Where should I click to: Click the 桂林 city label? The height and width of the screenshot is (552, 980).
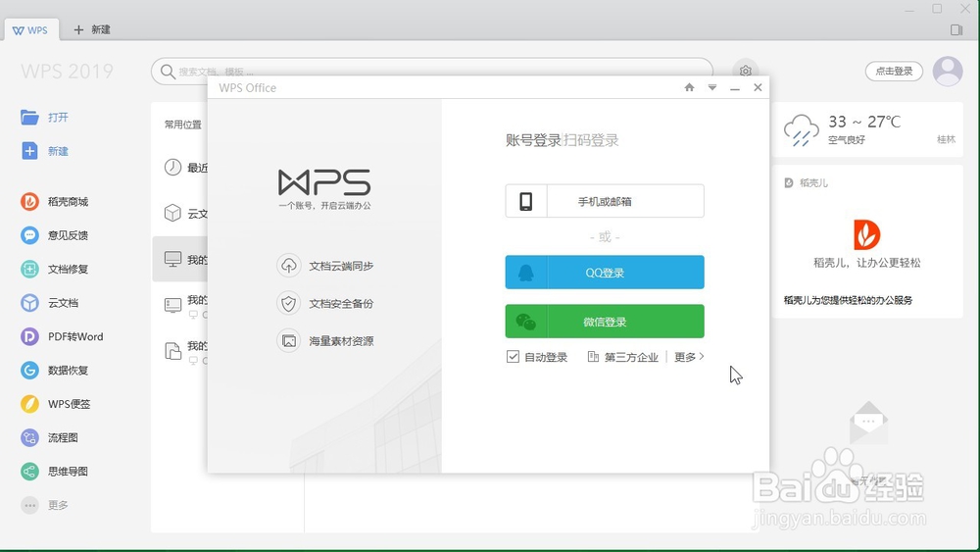[946, 139]
